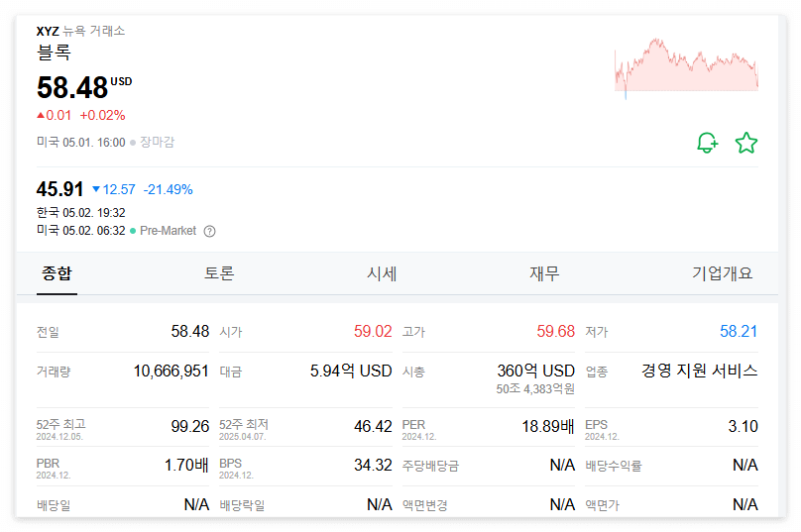Click the EPS value 3.10
The height and width of the screenshot is (532, 801).
pos(744,426)
